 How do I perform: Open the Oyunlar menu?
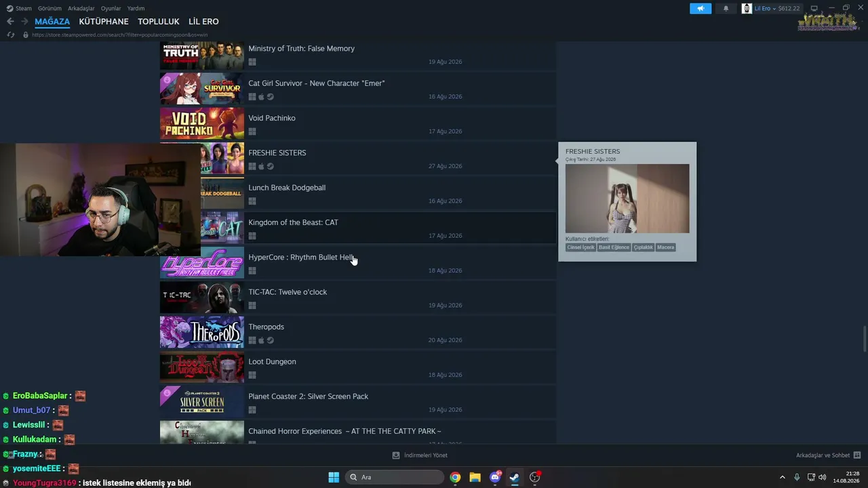(111, 8)
